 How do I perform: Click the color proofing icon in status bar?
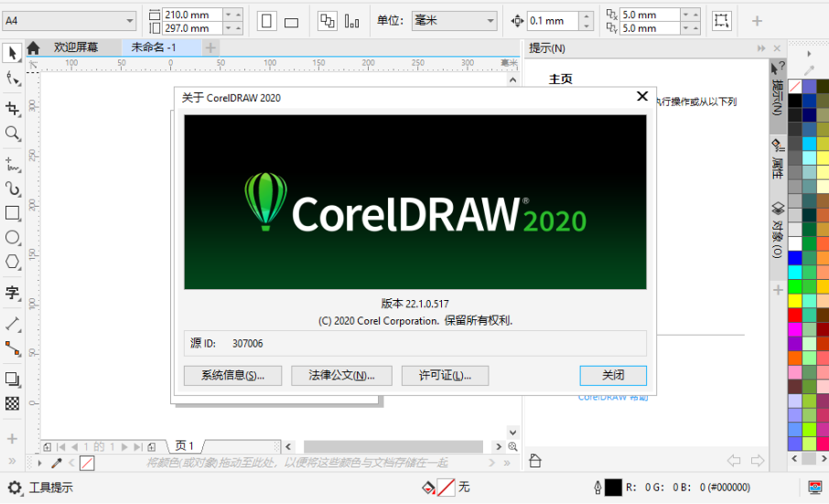[814, 488]
